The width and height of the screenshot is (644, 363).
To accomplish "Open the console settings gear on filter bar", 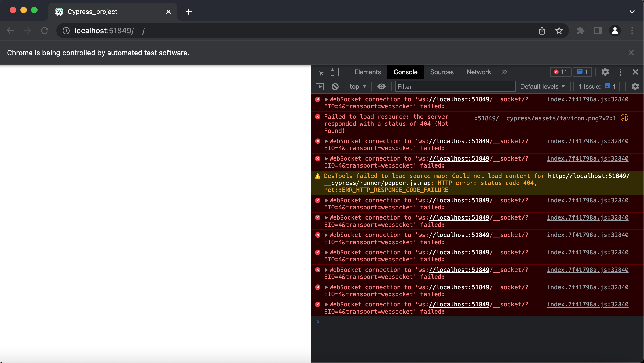I will 635,86.
